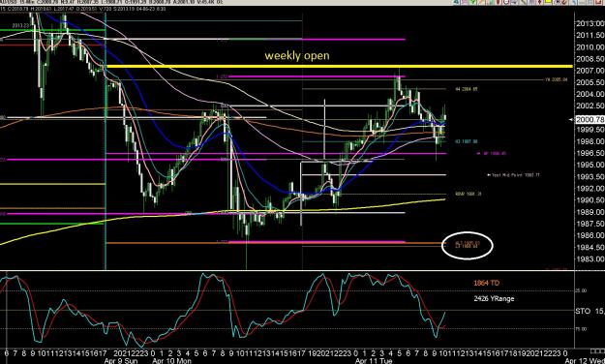Click the red X toolbar icon
605x364 pixels.
point(599,2)
